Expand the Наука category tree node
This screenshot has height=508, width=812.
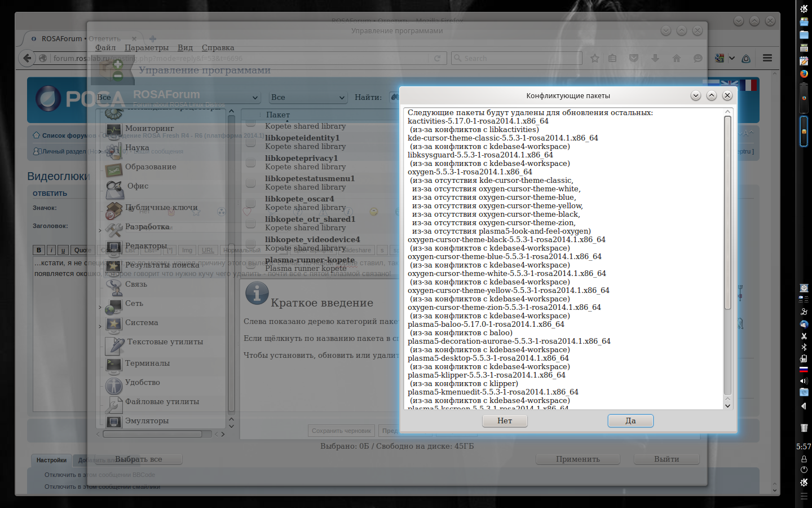(100, 151)
